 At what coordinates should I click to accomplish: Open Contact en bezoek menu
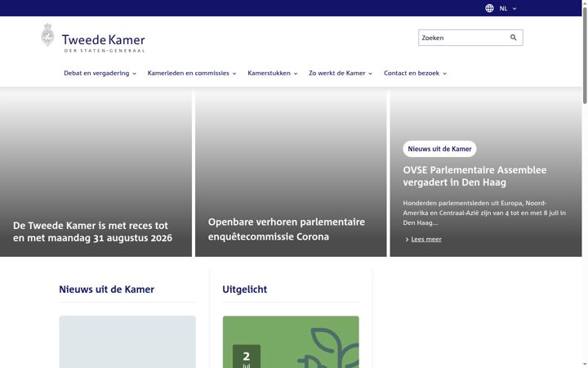click(x=415, y=74)
